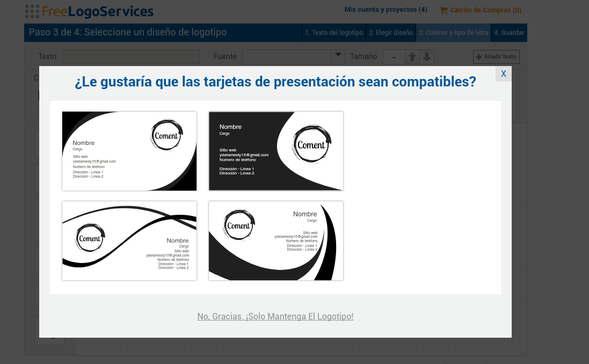Click the Tamaño size value field
Screen dimensions: 589x364
(394, 57)
